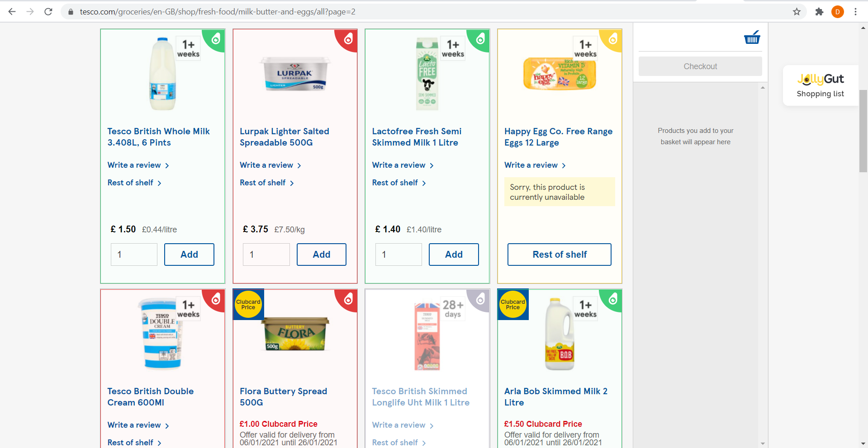
Task: Open the Chrome three-dot menu
Action: [855, 12]
